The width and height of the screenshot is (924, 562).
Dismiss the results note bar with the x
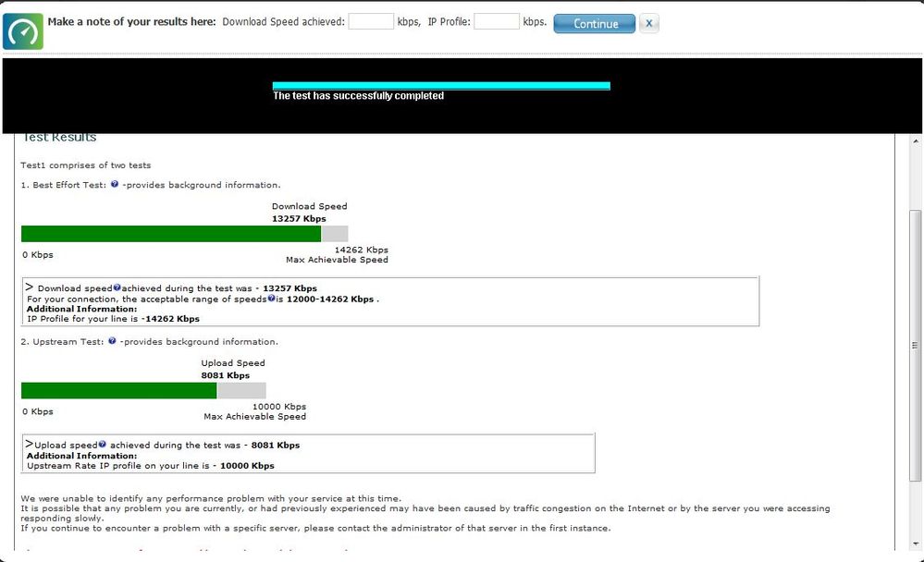(648, 22)
